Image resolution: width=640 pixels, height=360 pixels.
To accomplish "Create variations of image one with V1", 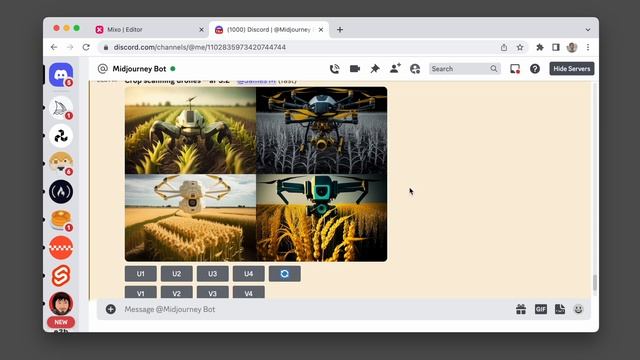I will (140, 292).
